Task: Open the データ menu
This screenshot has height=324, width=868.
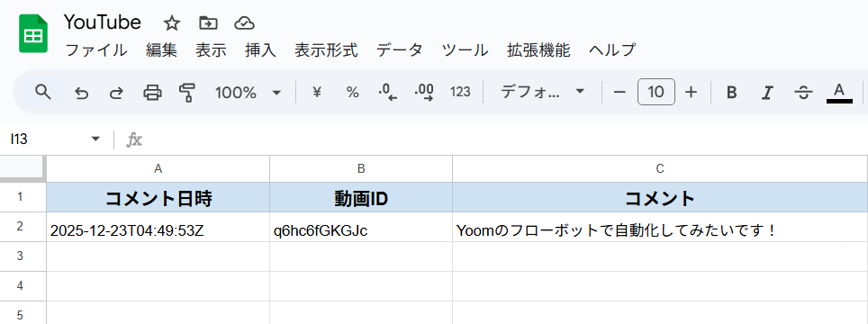Action: [x=399, y=50]
